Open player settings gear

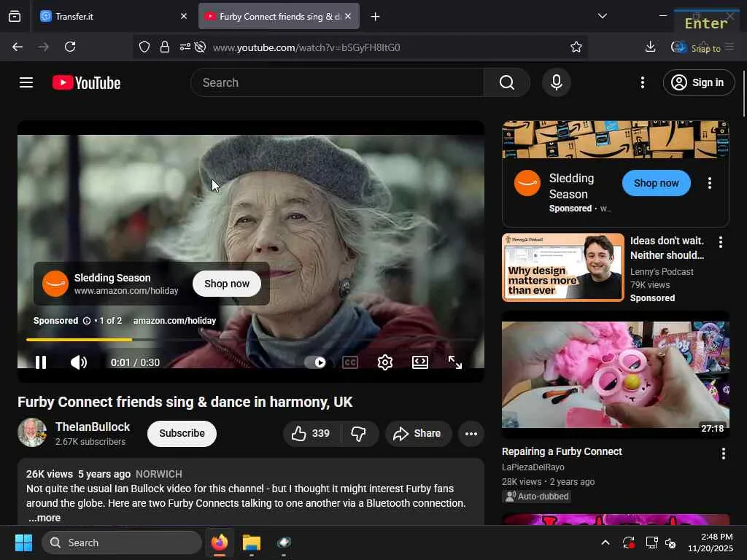tap(385, 362)
